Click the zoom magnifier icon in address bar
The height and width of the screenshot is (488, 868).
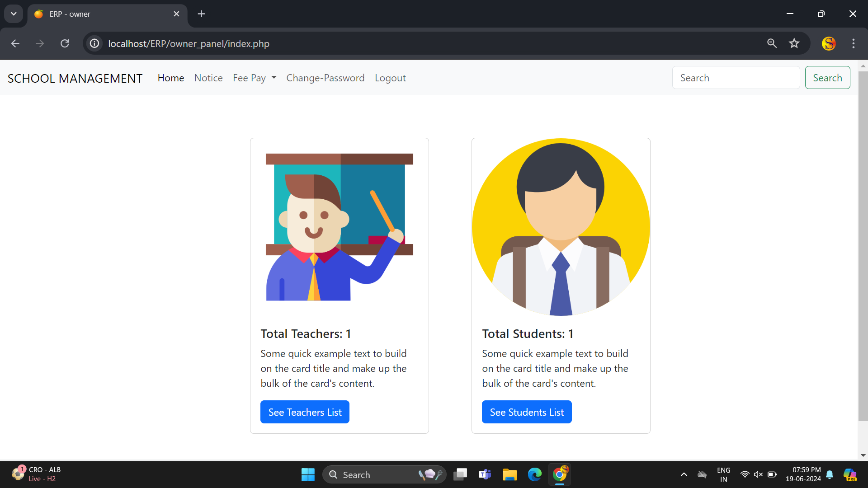click(772, 43)
